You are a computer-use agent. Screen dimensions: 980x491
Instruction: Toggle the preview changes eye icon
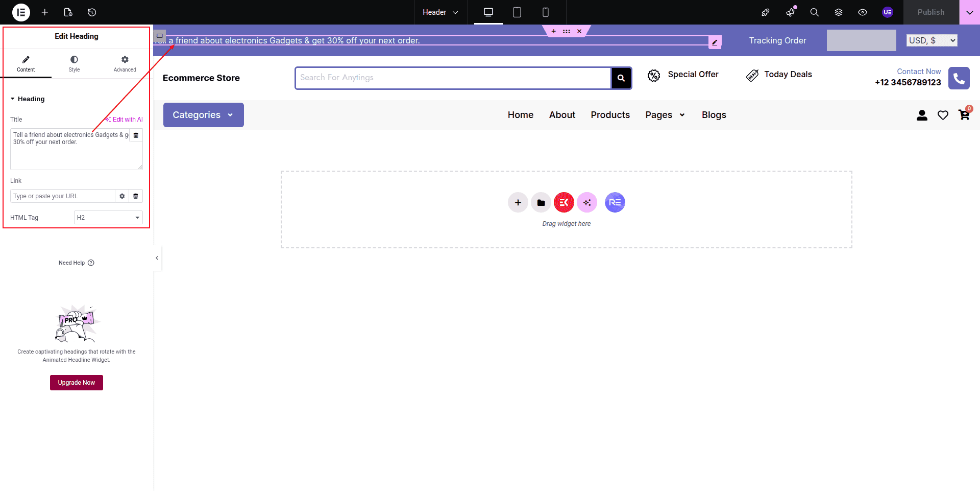point(862,12)
